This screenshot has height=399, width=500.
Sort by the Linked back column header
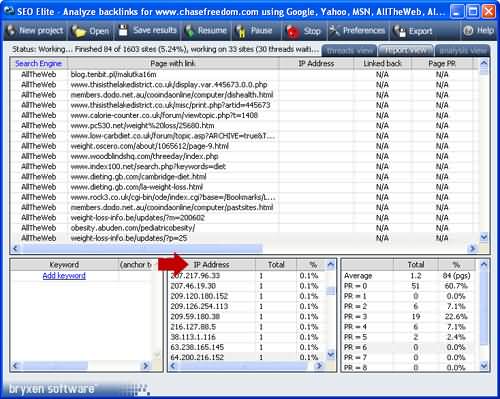382,63
